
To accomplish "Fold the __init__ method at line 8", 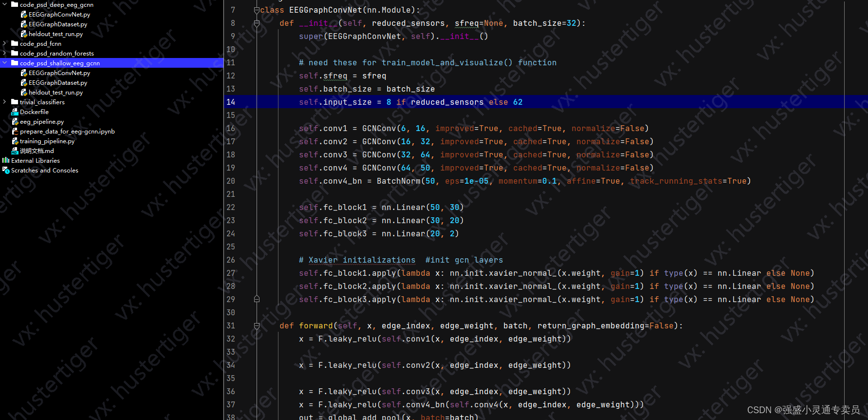I will pos(257,23).
